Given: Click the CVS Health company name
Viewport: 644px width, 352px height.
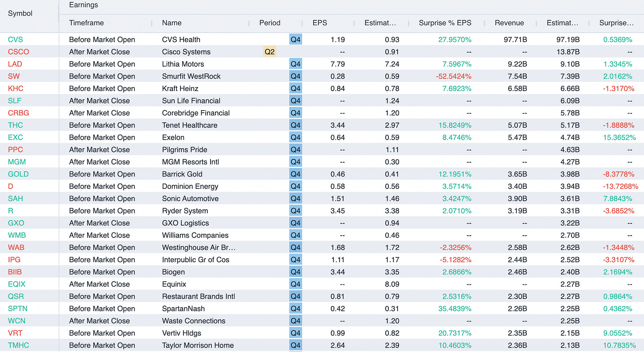Looking at the screenshot, I should click(x=181, y=40).
